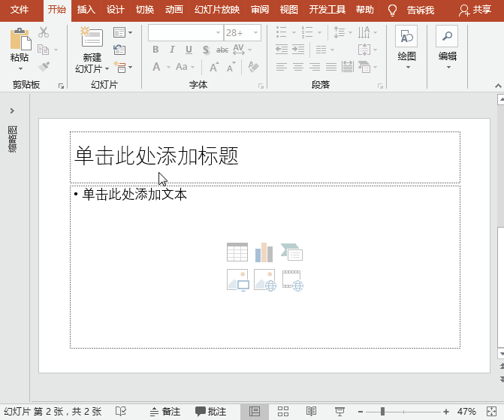Screen dimensions: 504x420
Task: Insert online picture placeholder icon
Action: 265,280
